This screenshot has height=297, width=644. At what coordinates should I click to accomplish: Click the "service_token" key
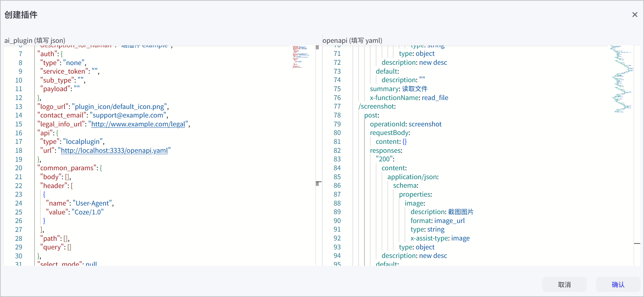click(64, 71)
